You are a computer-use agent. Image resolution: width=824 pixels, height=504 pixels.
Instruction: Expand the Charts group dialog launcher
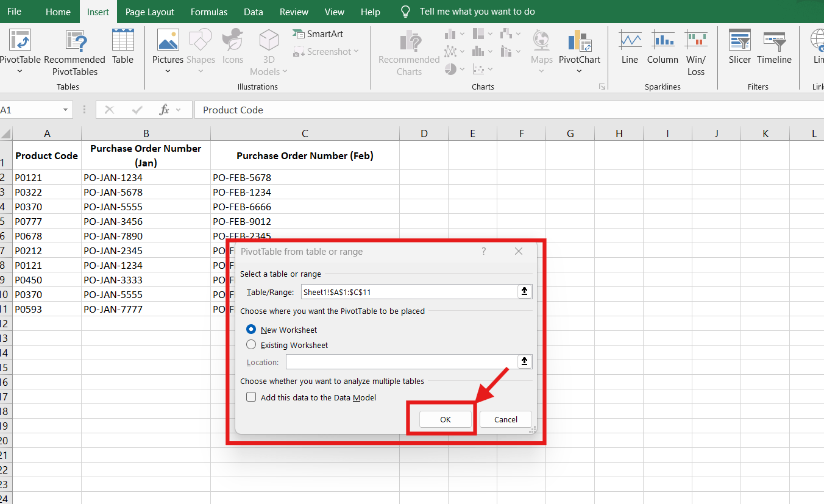tap(602, 87)
